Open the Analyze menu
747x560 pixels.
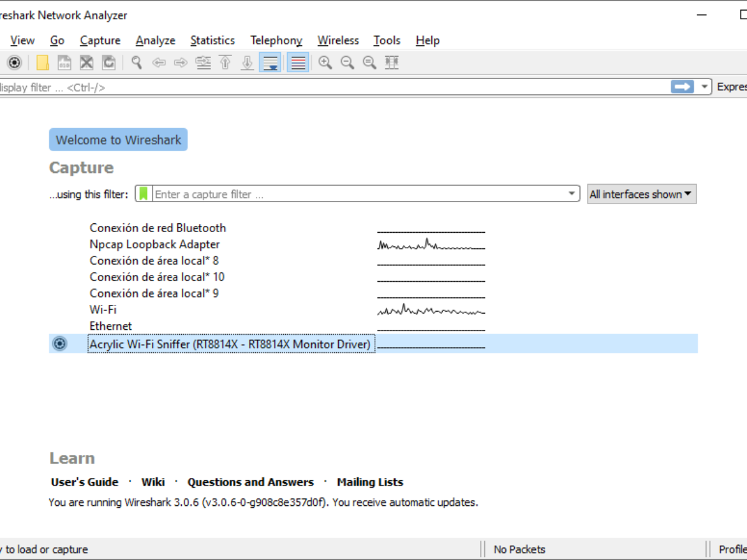(x=156, y=40)
